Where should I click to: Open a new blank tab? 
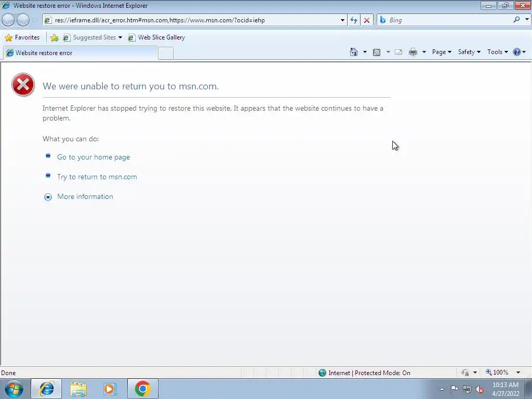166,54
